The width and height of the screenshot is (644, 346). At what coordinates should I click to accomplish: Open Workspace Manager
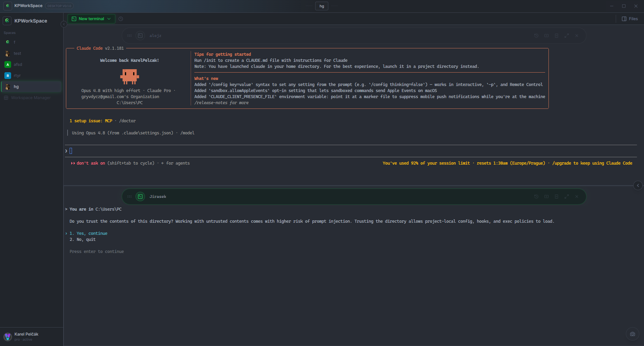pyautogui.click(x=31, y=98)
